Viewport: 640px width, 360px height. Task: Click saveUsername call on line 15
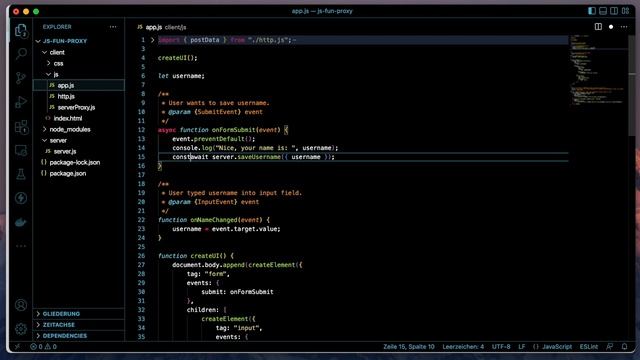[x=259, y=157]
